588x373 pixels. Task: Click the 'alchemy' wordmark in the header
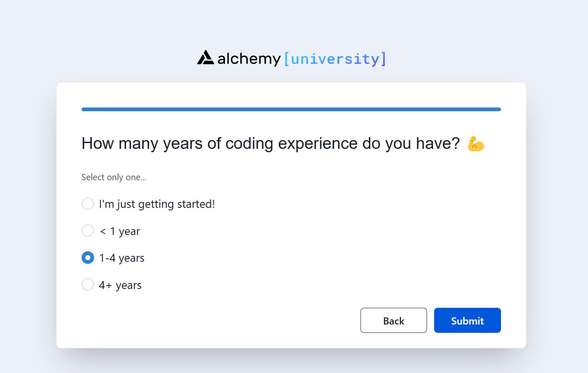click(249, 59)
